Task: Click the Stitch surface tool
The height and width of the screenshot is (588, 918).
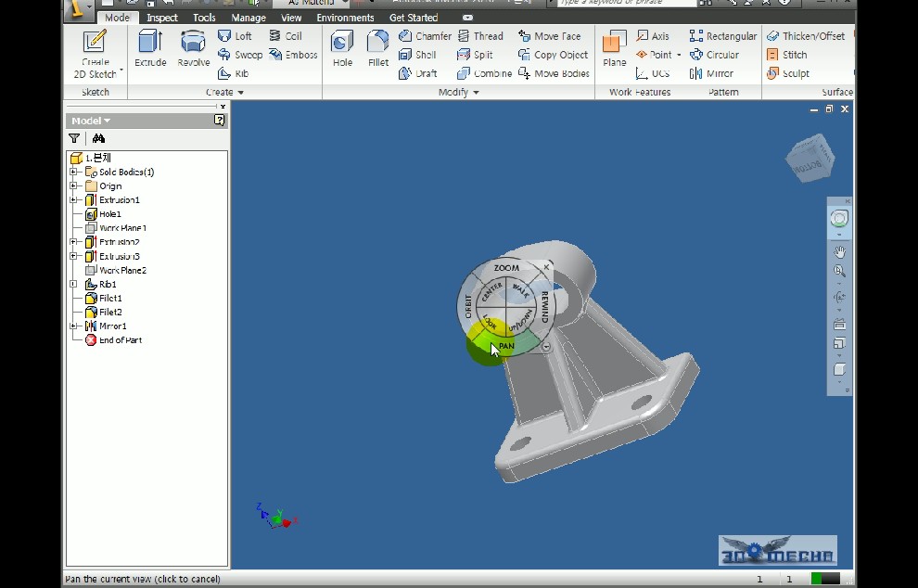Action: click(x=787, y=55)
